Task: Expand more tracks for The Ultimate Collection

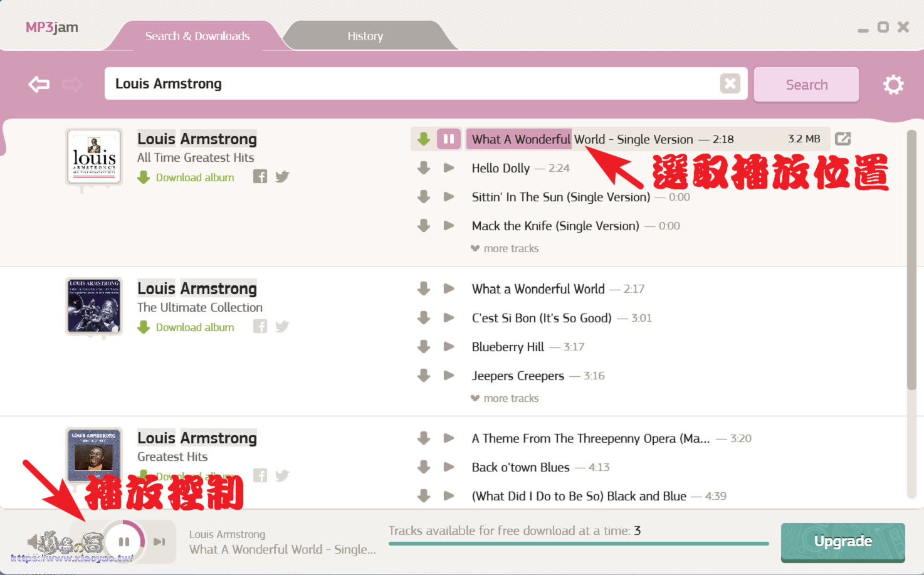Action: (505, 398)
